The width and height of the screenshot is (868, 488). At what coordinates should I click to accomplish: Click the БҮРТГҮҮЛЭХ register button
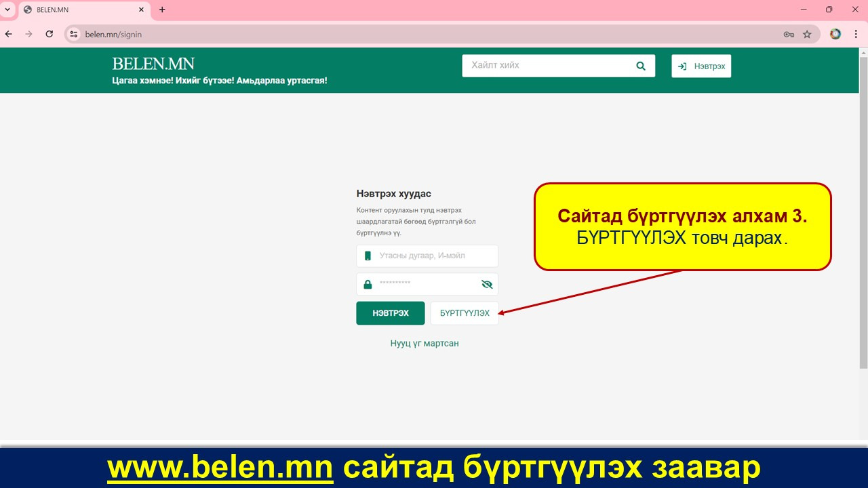tap(465, 313)
